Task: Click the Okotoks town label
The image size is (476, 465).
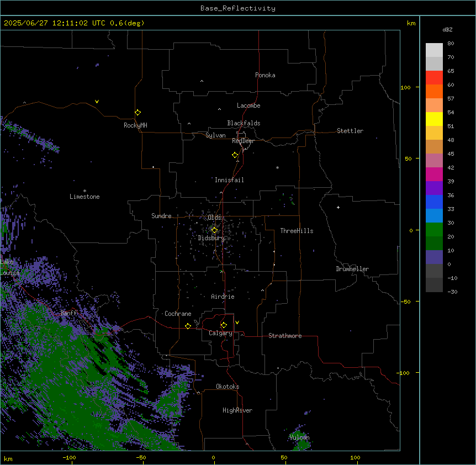Action: (228, 387)
